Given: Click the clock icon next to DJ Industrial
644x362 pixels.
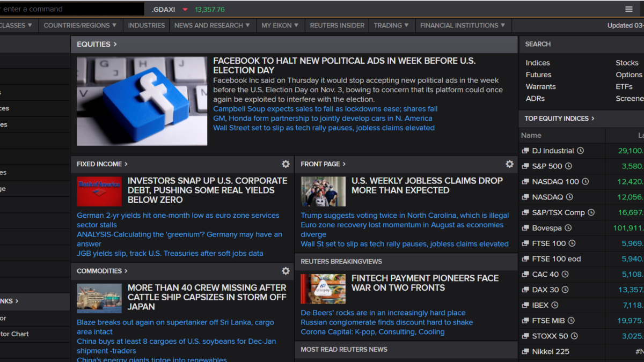Looking at the screenshot, I should (x=580, y=151).
